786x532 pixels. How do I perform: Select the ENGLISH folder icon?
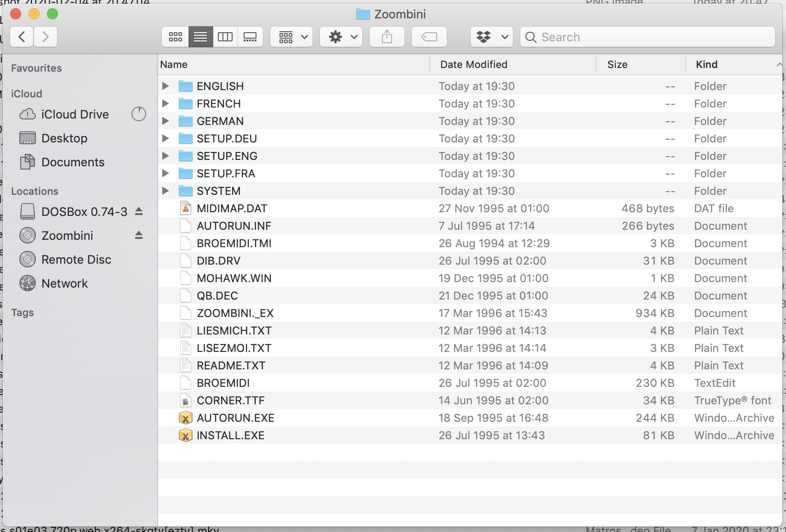pyautogui.click(x=185, y=86)
